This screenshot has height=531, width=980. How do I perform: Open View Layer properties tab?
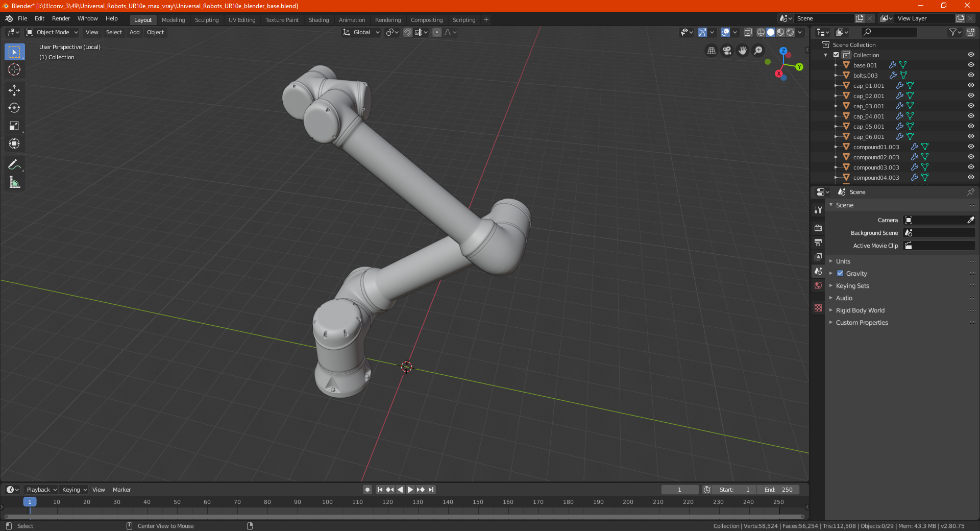point(818,256)
